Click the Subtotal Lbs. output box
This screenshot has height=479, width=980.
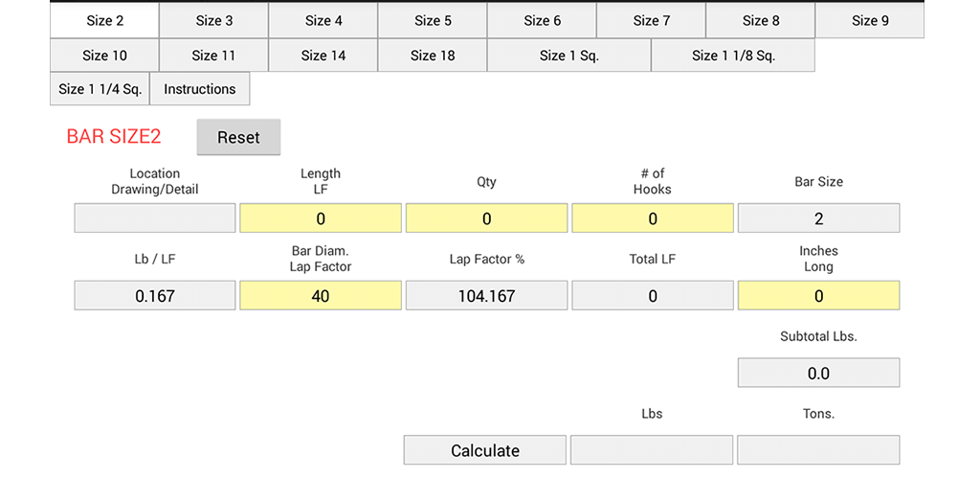click(x=818, y=374)
